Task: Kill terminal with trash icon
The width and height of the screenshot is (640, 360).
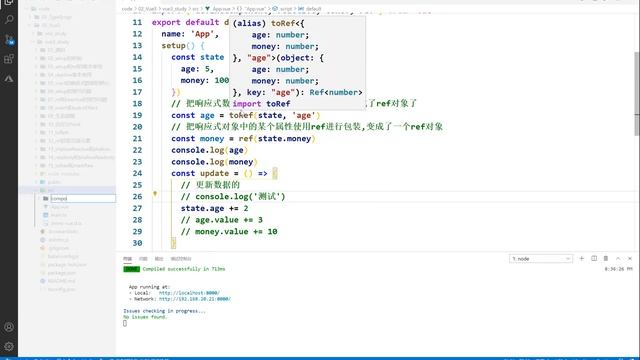Action: 606,258
